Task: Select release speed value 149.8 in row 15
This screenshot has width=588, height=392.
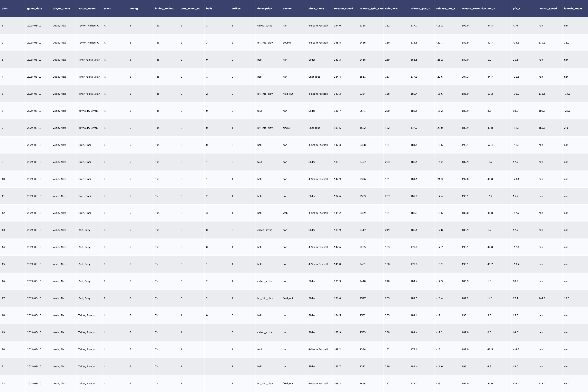Action: (x=337, y=264)
